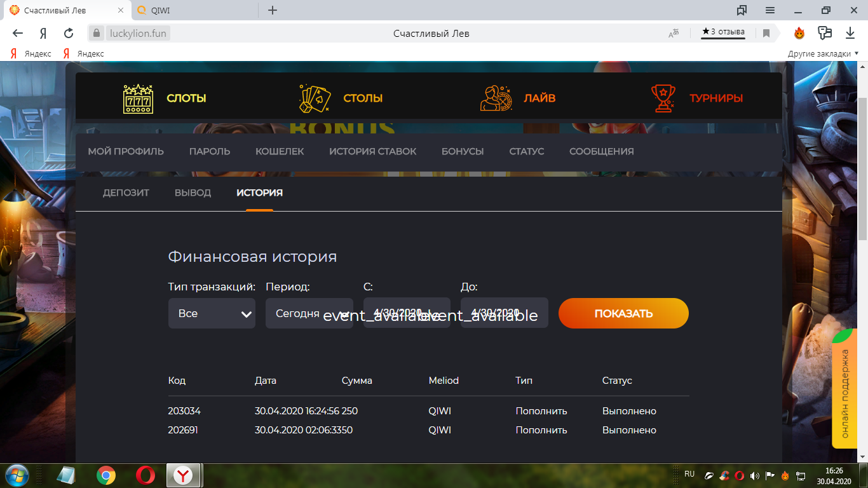Open the Столы card tables category
Viewport: 868px width, 488px height.
point(341,98)
